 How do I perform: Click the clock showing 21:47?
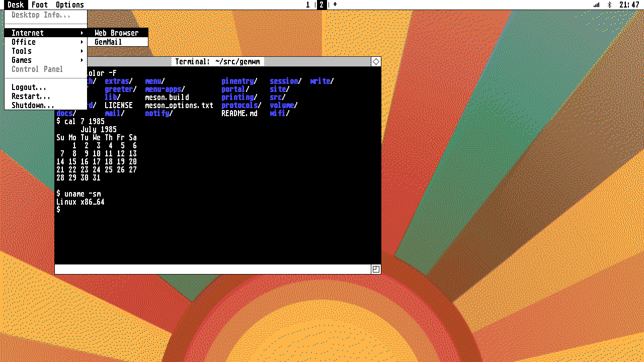(629, 5)
